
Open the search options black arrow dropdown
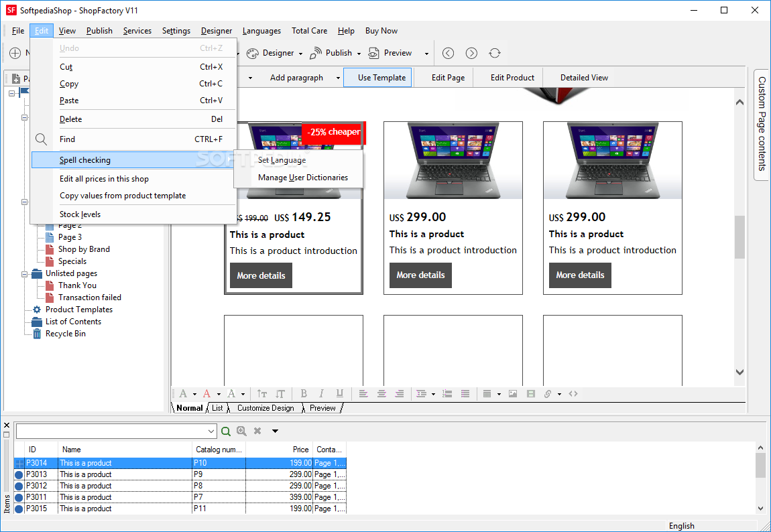point(275,431)
